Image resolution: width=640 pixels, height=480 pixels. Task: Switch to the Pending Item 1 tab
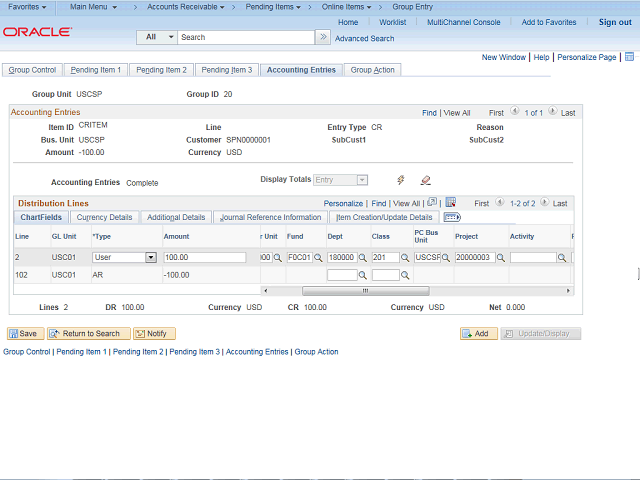tap(96, 70)
